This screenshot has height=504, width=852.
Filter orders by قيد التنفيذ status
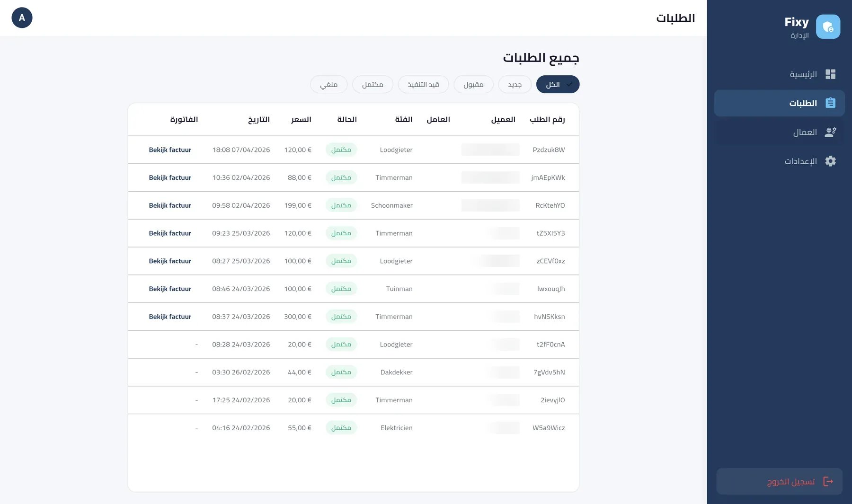(x=423, y=84)
